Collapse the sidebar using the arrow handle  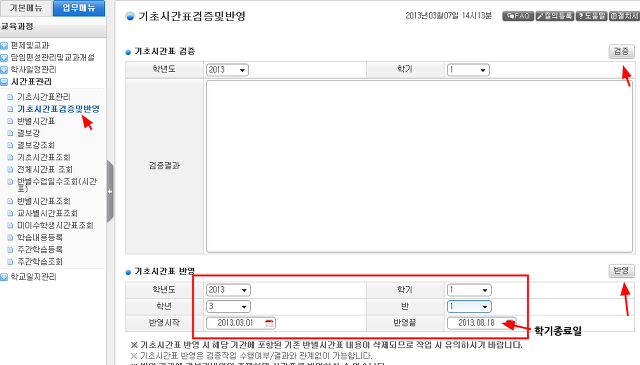point(110,191)
